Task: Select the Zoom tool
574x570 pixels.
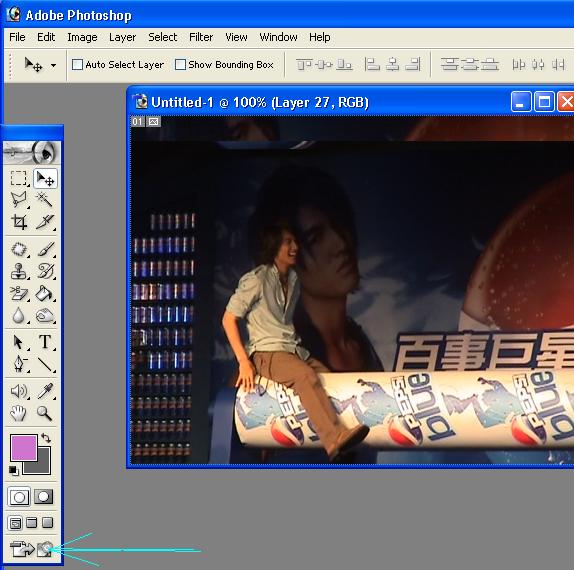Action: [x=45, y=413]
